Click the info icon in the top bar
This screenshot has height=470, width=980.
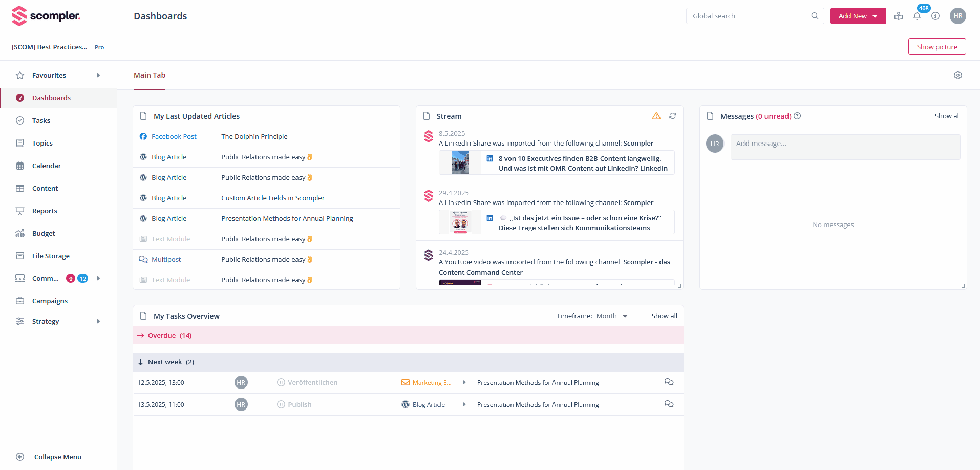(x=936, y=16)
